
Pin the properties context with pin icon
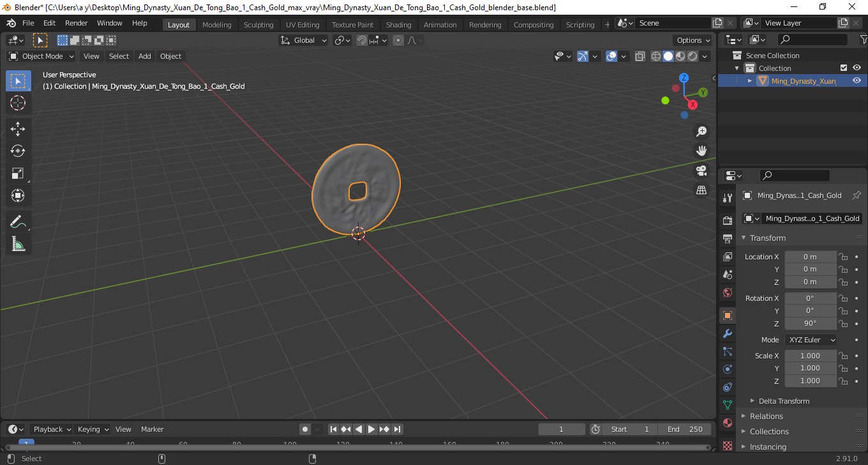pyautogui.click(x=857, y=195)
